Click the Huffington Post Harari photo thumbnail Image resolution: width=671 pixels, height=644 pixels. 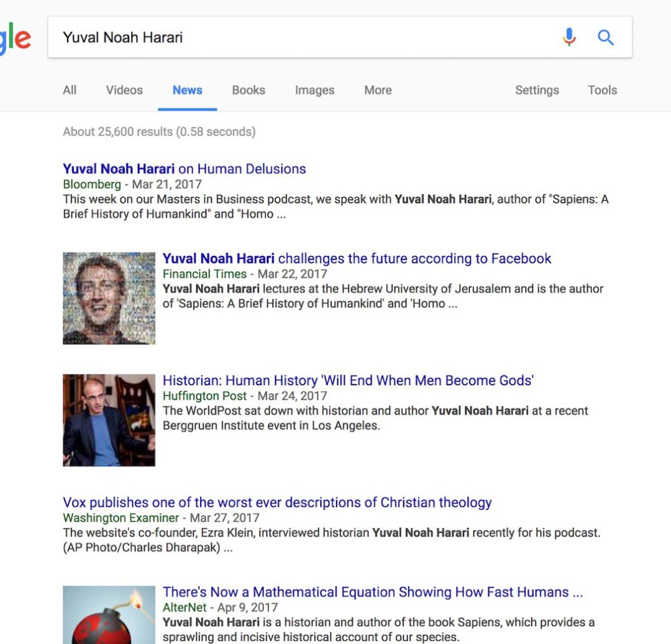(109, 420)
